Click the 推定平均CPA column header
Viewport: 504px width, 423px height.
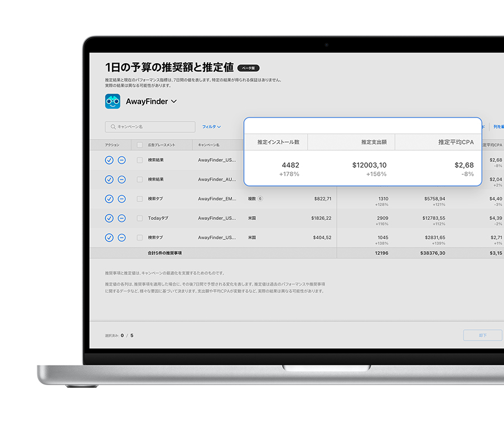tap(455, 142)
